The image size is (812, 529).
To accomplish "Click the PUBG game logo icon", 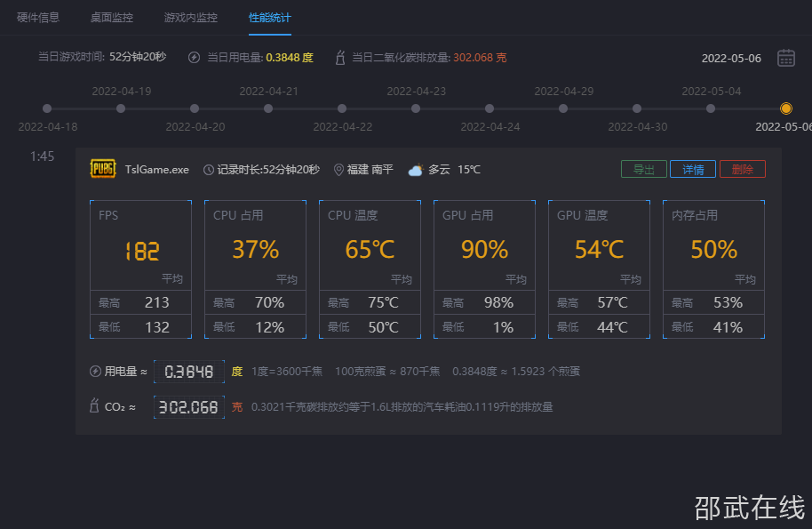I will [103, 169].
